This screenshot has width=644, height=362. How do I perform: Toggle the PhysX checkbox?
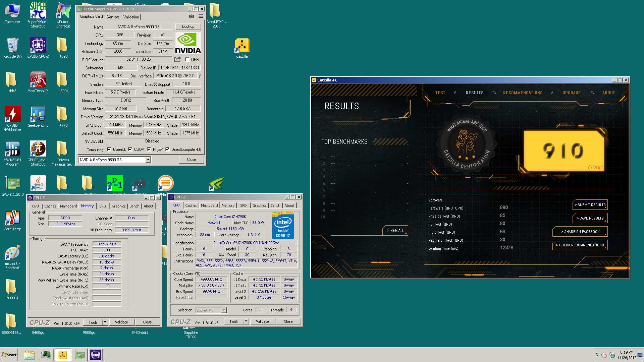coord(149,149)
